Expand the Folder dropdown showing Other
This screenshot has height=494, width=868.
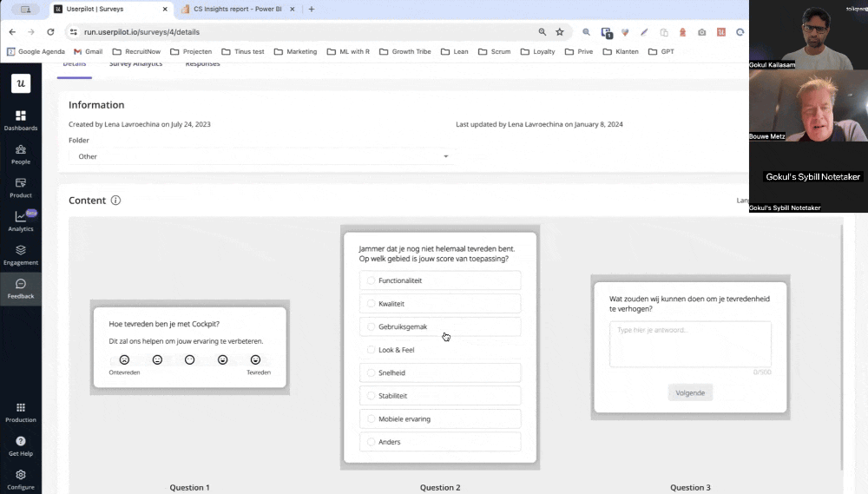(x=260, y=156)
